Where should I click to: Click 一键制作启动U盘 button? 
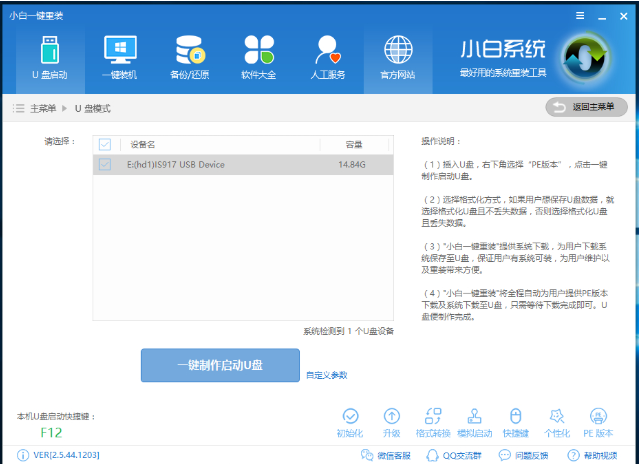click(x=220, y=366)
